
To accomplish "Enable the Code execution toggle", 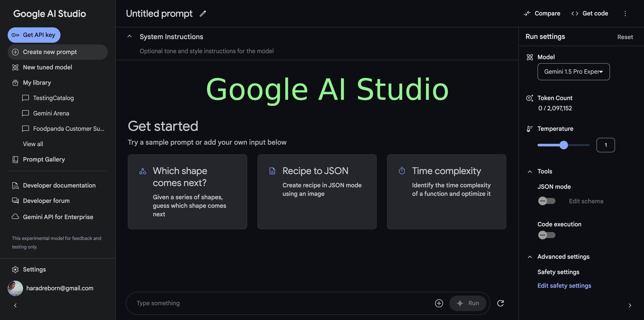I will point(547,235).
